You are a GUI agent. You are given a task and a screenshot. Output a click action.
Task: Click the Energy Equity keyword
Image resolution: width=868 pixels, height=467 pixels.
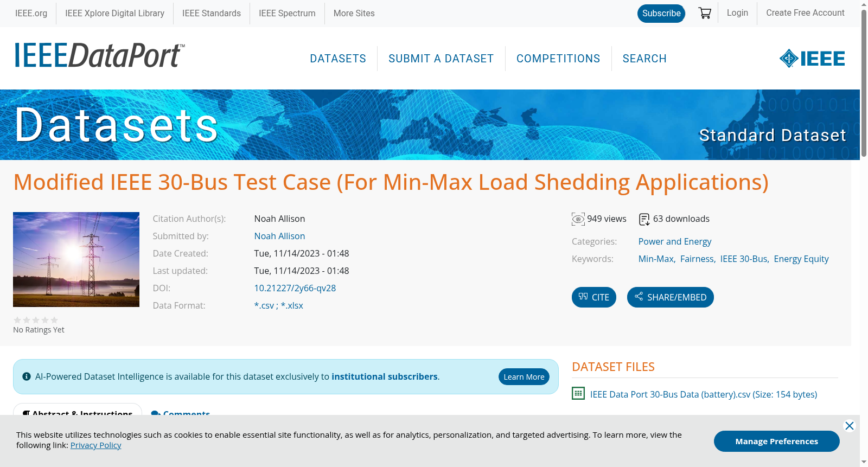click(x=801, y=259)
